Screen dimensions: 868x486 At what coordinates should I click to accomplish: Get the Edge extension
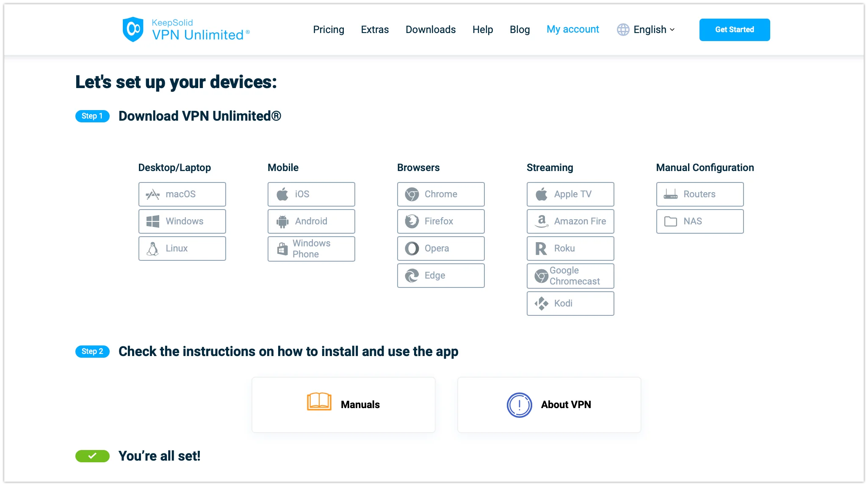pyautogui.click(x=441, y=276)
